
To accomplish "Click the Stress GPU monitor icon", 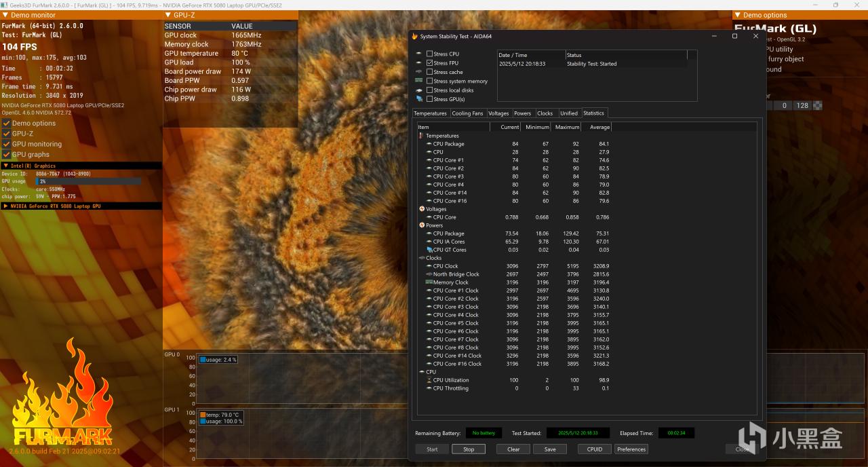I will tap(419, 99).
